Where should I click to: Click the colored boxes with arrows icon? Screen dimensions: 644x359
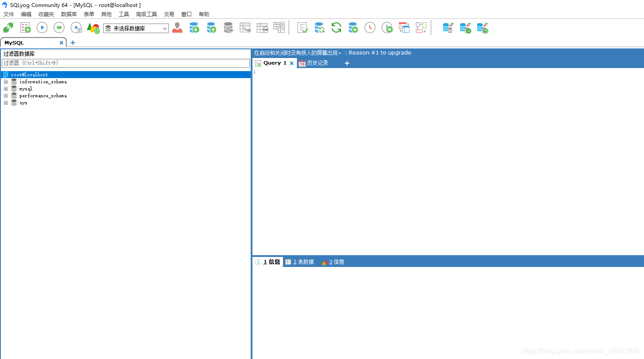(x=421, y=28)
